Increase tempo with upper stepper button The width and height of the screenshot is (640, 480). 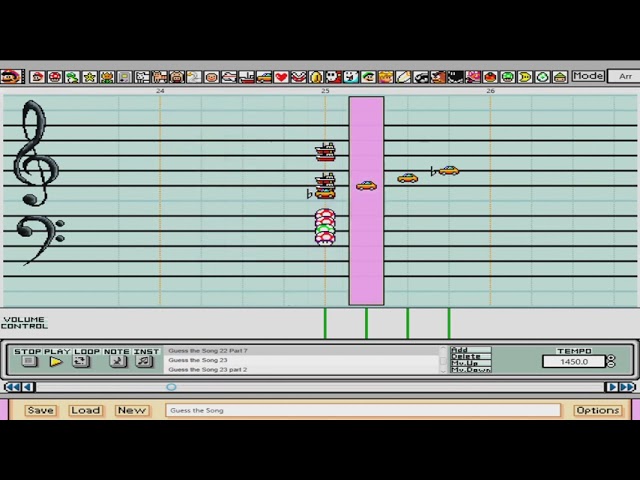coord(611,358)
